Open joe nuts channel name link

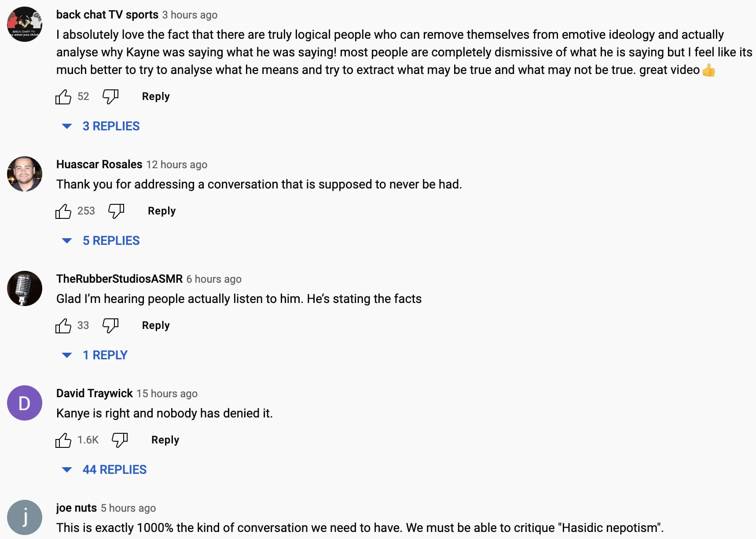pyautogui.click(x=77, y=508)
